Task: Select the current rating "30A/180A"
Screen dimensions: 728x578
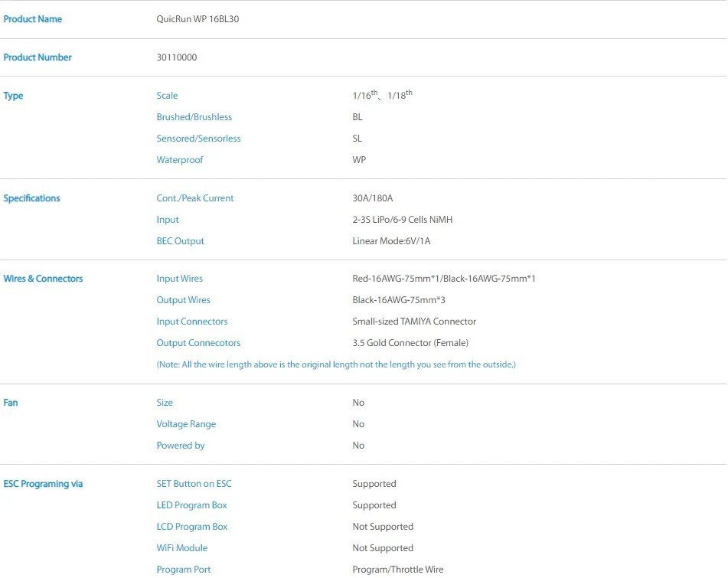Action: coord(373,198)
